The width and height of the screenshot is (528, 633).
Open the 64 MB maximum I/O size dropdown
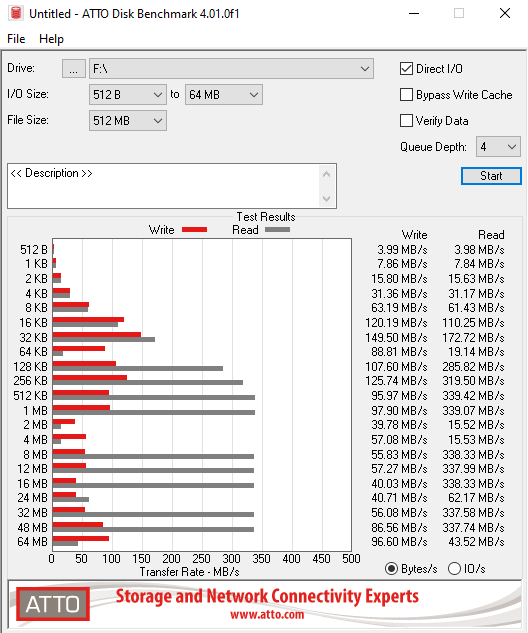pos(224,94)
